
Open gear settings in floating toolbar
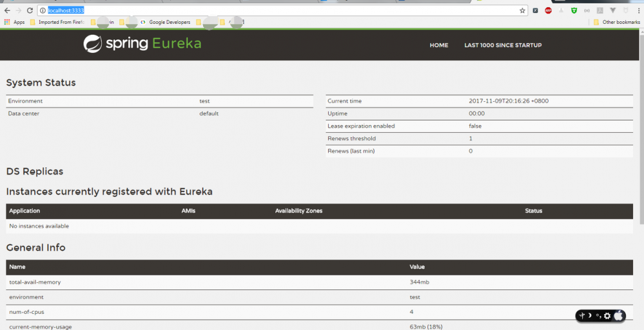point(607,316)
